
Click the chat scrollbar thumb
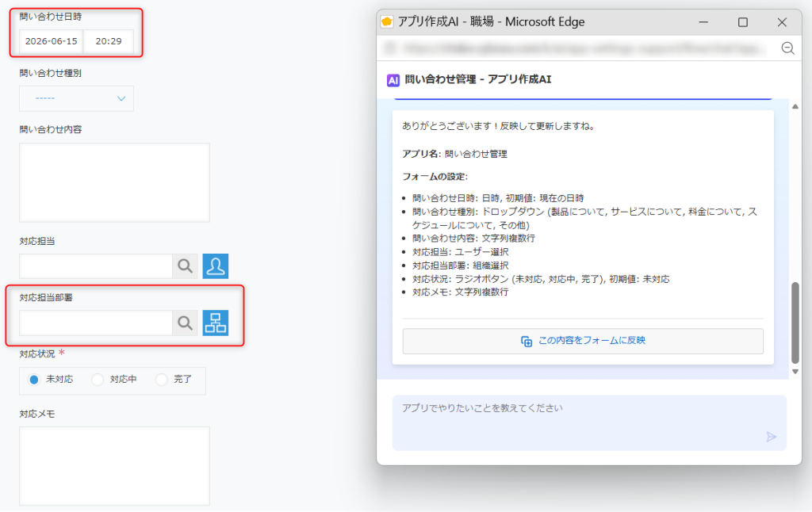(795, 323)
